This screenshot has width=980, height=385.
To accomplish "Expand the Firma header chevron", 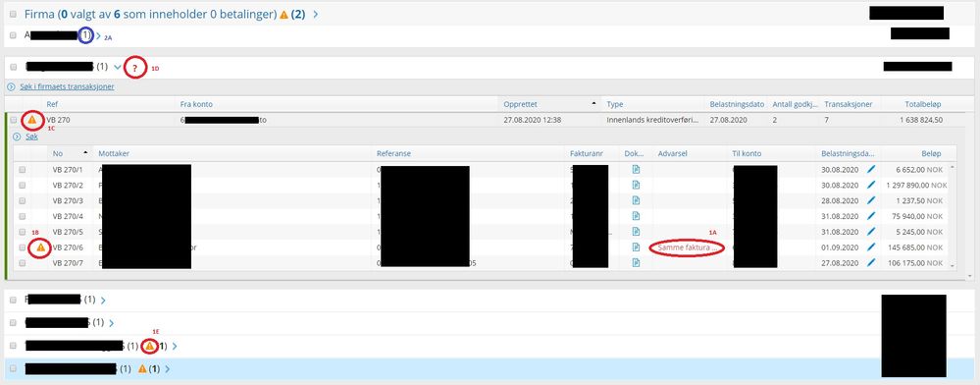I will click(x=315, y=15).
